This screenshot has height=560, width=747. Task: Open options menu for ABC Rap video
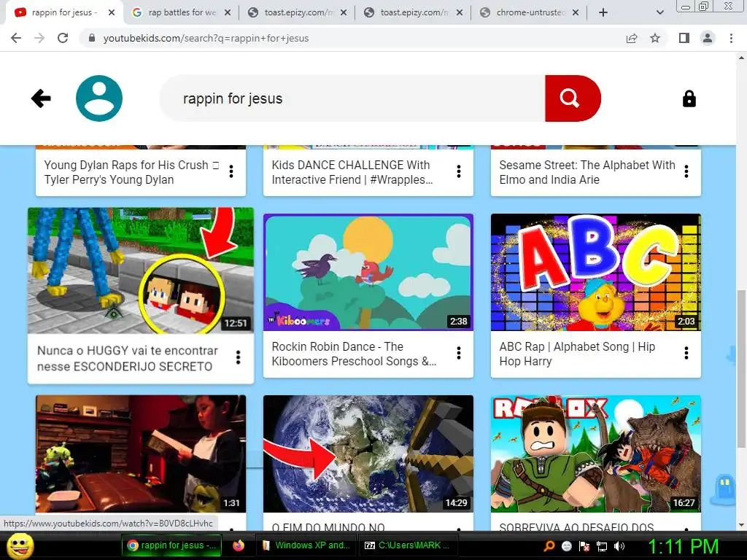pyautogui.click(x=686, y=353)
